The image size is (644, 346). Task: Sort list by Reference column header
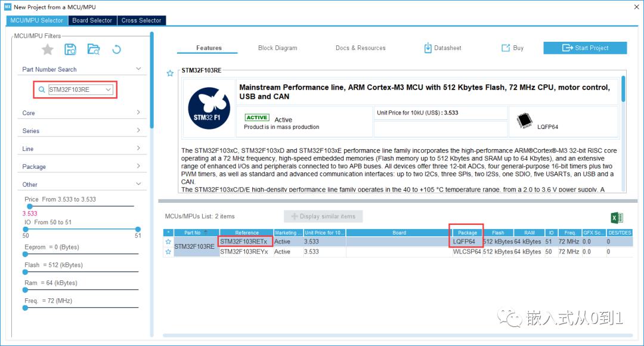coord(246,233)
